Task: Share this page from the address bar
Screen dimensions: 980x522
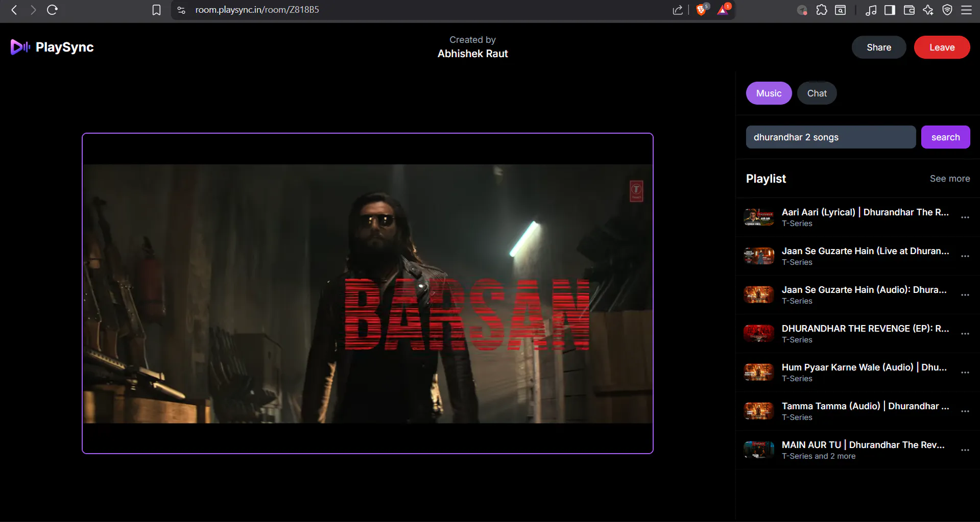Action: (678, 10)
